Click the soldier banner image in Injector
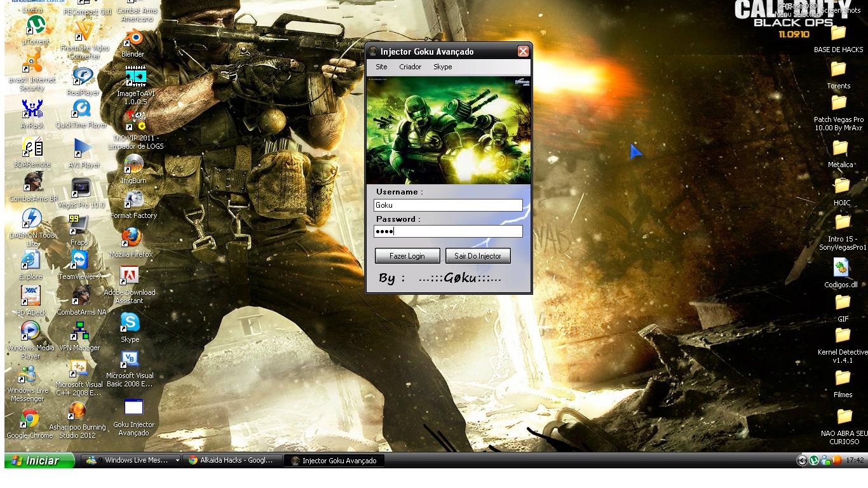The width and height of the screenshot is (868, 488). point(449,130)
